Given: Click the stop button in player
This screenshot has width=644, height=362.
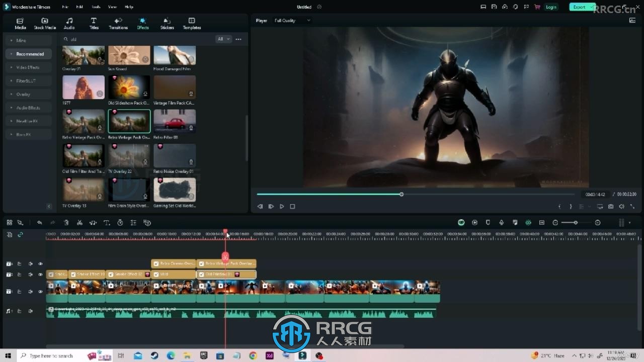Looking at the screenshot, I should tap(292, 206).
